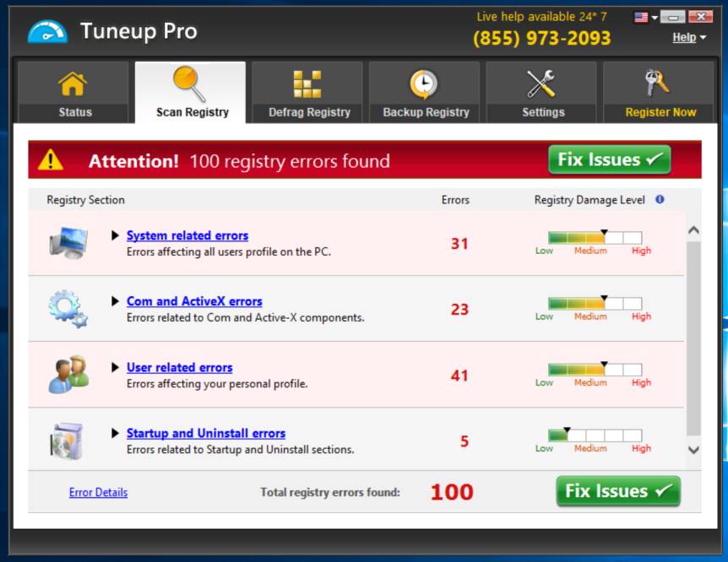Viewport: 728px width, 562px height.
Task: Click the User related errors damage level meter
Action: [595, 369]
